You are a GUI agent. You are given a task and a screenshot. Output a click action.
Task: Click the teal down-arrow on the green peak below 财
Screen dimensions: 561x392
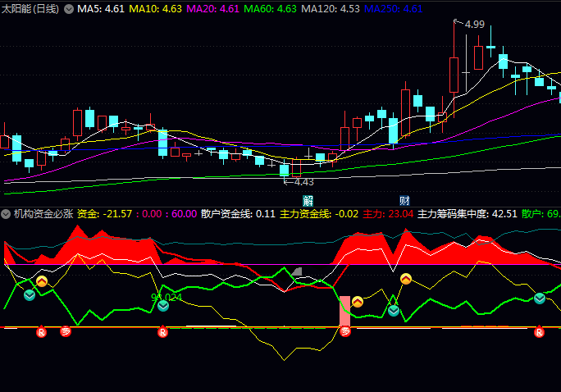pyautogui.click(x=394, y=311)
